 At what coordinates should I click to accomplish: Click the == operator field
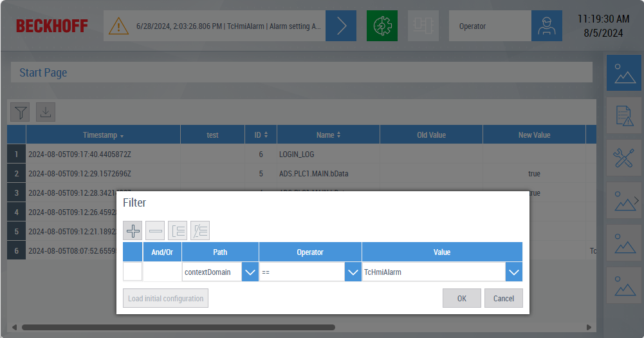[x=302, y=272]
